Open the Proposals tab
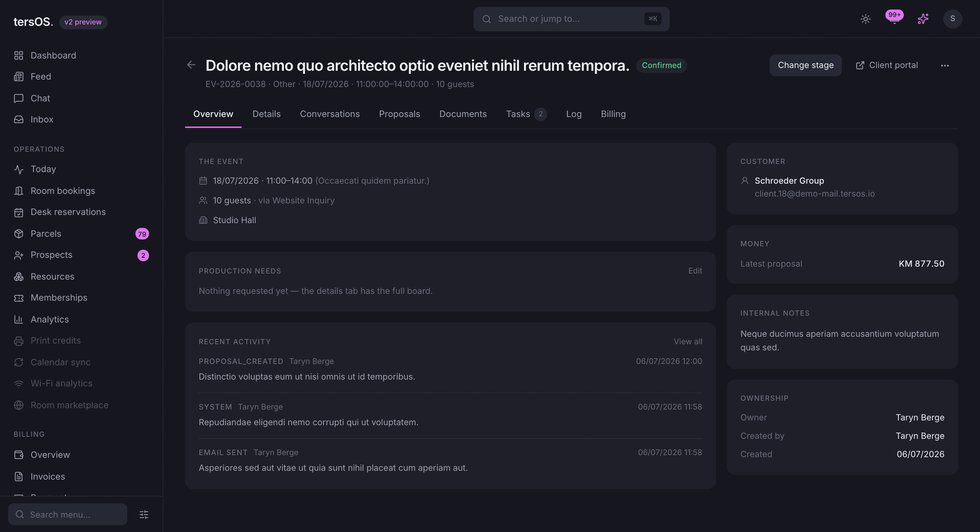 399,114
